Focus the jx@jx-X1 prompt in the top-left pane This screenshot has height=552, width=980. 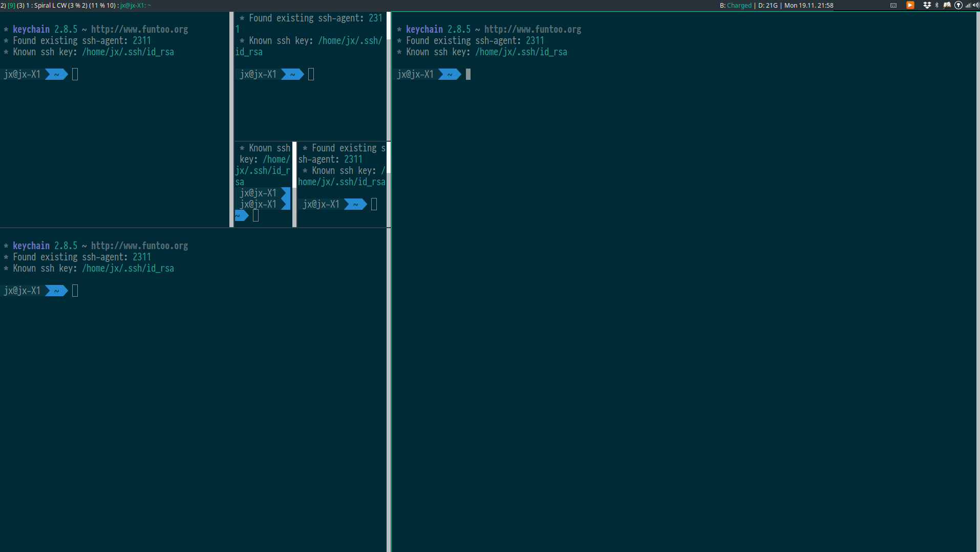click(22, 74)
